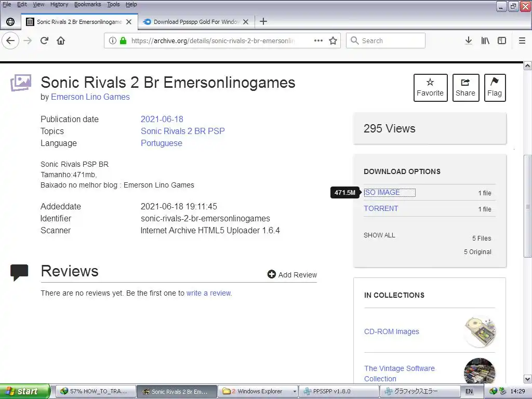Open 57% HOW_TO_TRA taskbar item

click(x=96, y=391)
